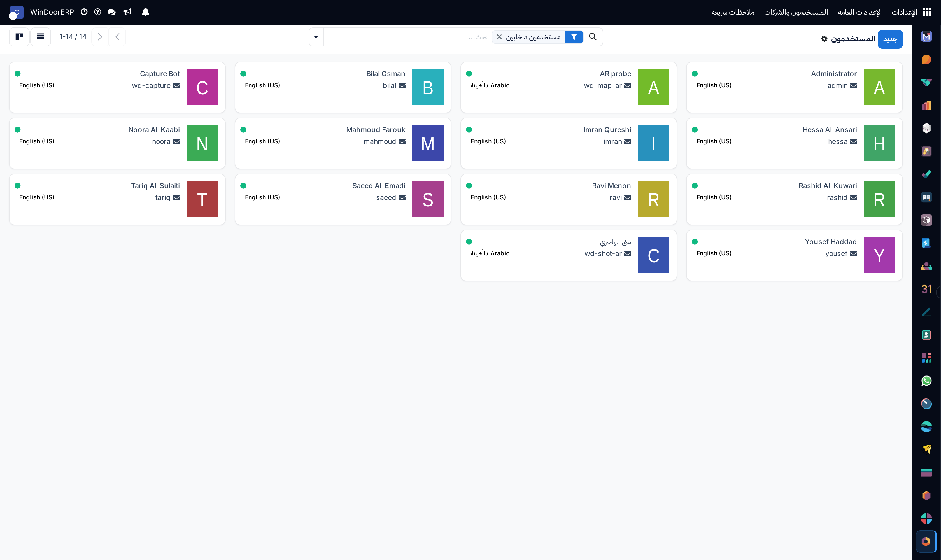Open Tariq Al-Sulaiti's red T avatar
Screen dimensions: 941x560
pyautogui.click(x=202, y=199)
